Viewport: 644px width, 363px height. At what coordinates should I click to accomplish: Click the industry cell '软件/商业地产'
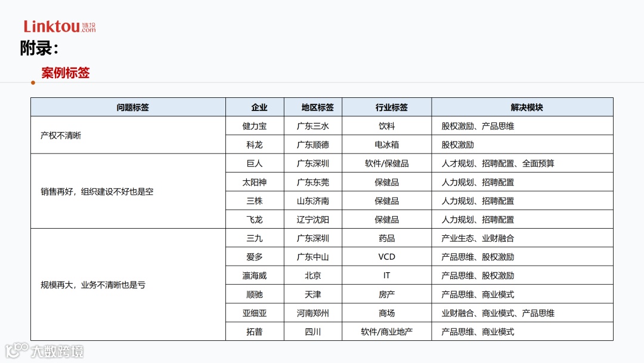pos(387,332)
